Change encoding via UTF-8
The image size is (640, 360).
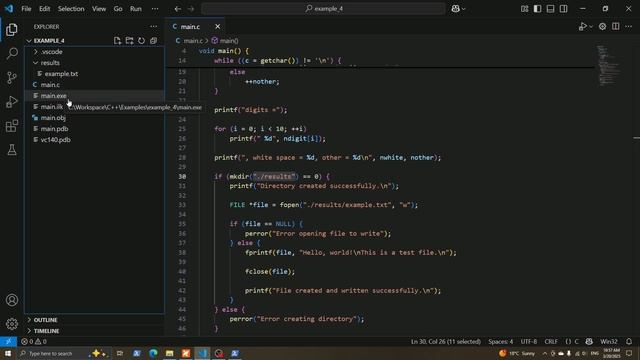529,342
